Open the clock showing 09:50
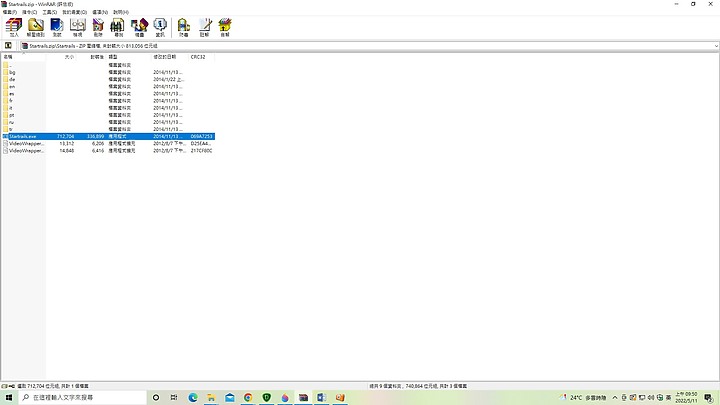720x405 pixels. click(686, 397)
